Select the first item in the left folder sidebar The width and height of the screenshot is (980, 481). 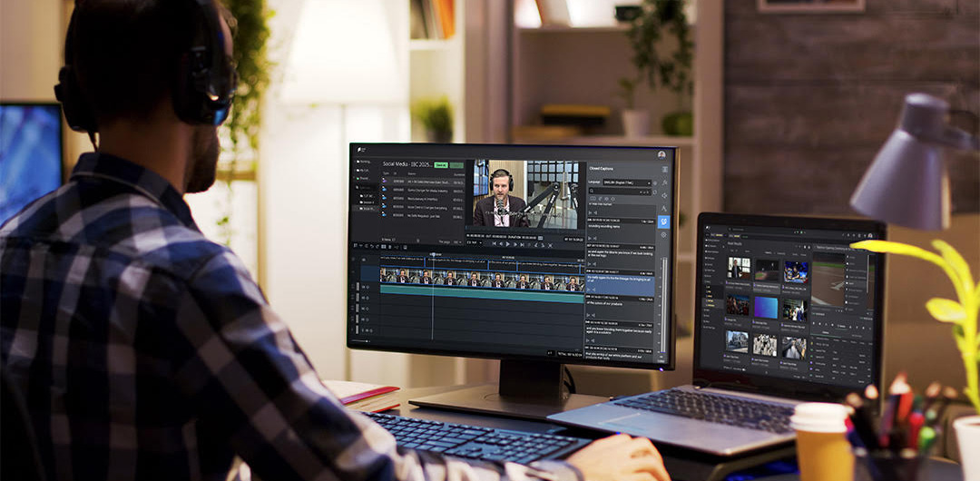364,162
